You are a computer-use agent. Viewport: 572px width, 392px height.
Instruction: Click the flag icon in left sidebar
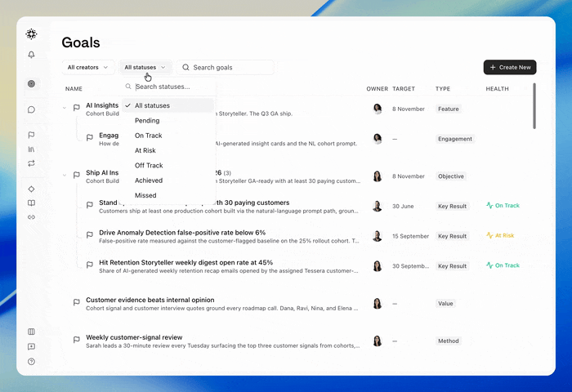click(31, 135)
